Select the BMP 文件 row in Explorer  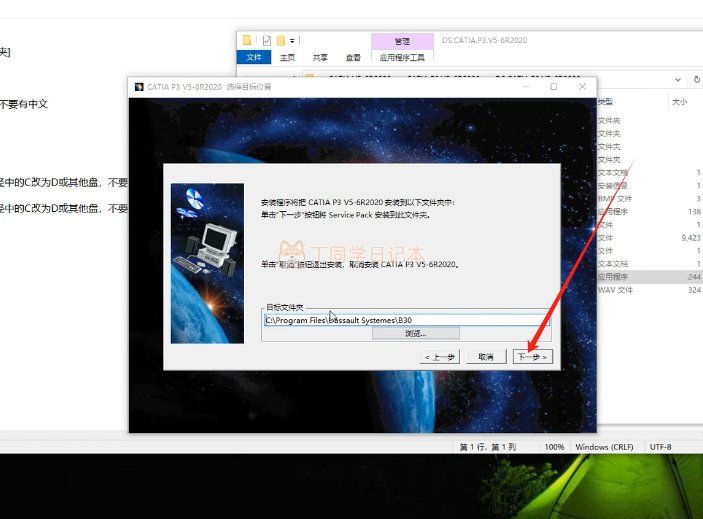[x=650, y=198]
